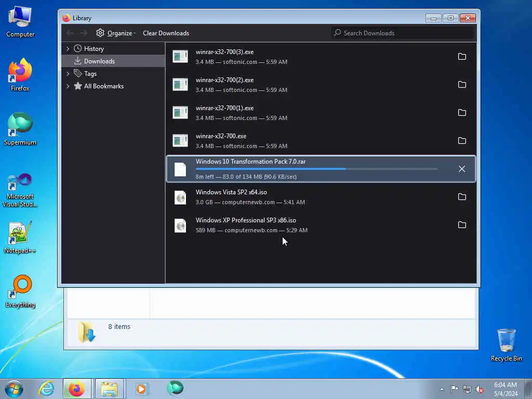Switch to Windows Explorer in the taskbar
This screenshot has height=399, width=532.
(x=109, y=389)
